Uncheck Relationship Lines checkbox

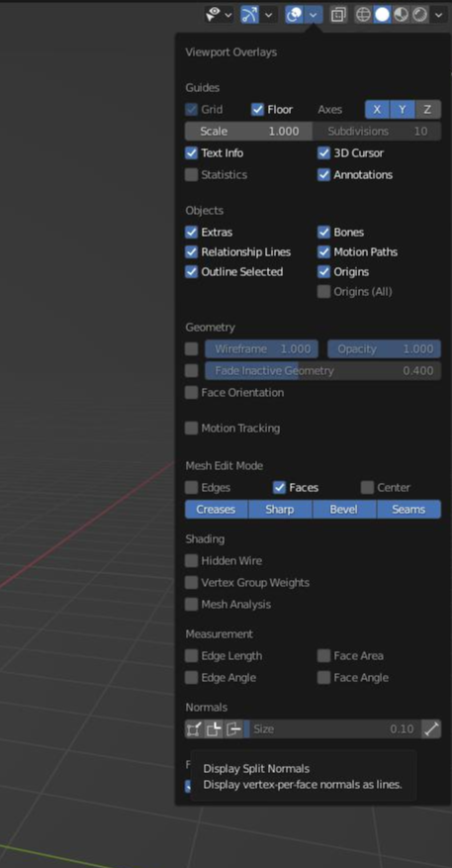click(x=192, y=251)
